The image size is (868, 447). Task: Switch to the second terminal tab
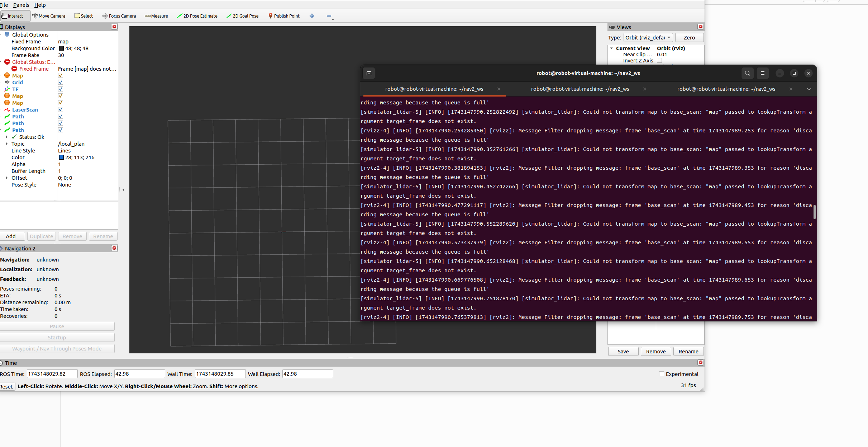point(580,89)
